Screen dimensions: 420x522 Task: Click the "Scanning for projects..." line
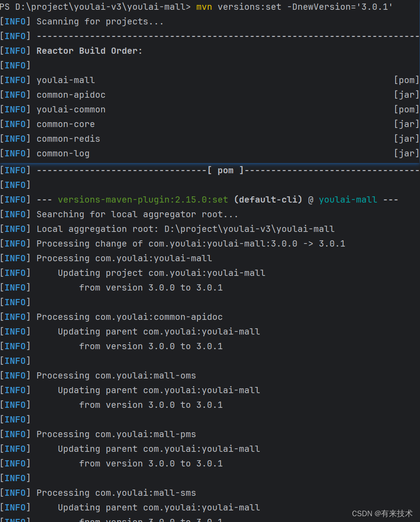coord(100,21)
